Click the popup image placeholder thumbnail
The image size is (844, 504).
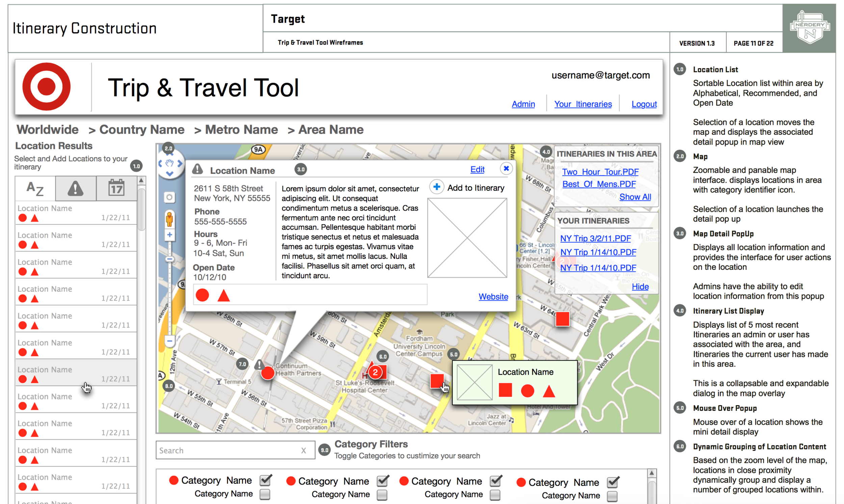click(x=467, y=238)
